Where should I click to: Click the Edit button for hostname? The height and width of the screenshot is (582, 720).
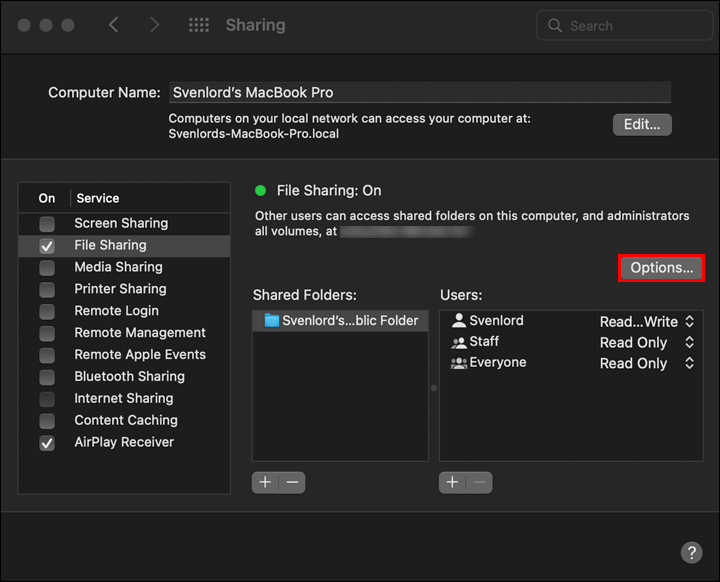642,124
